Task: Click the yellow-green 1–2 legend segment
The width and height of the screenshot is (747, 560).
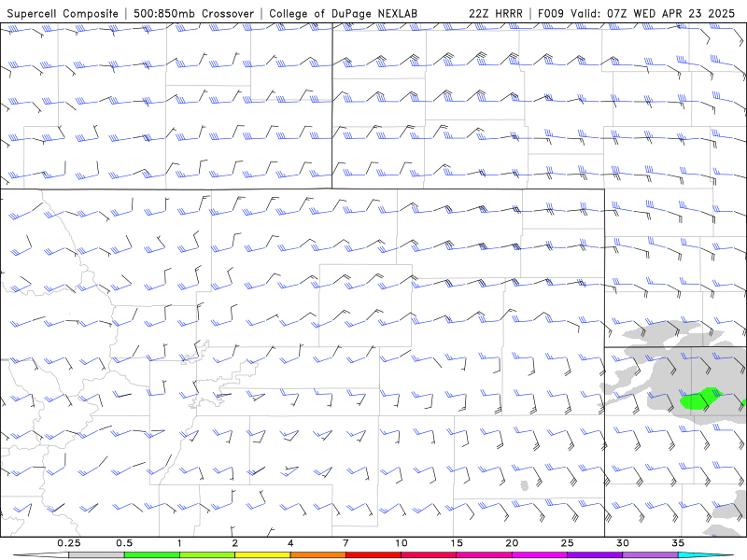Action: tap(207, 555)
